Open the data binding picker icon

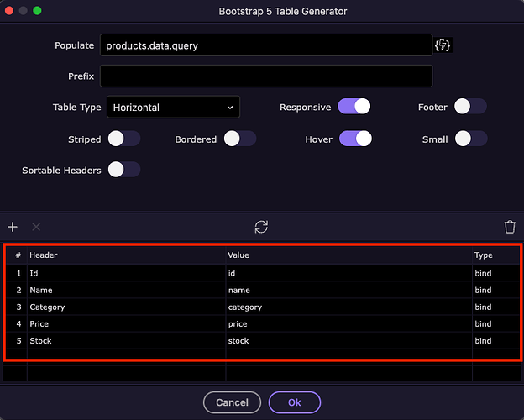tap(443, 45)
